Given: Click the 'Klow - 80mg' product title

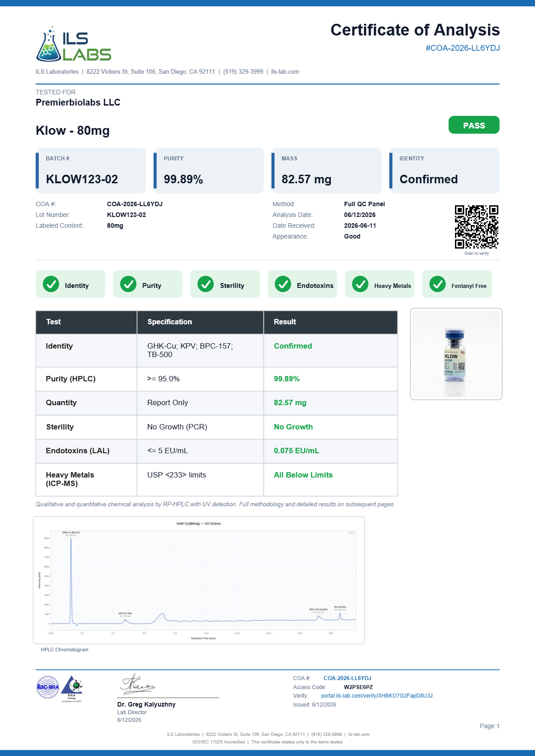Looking at the screenshot, I should 73,131.
